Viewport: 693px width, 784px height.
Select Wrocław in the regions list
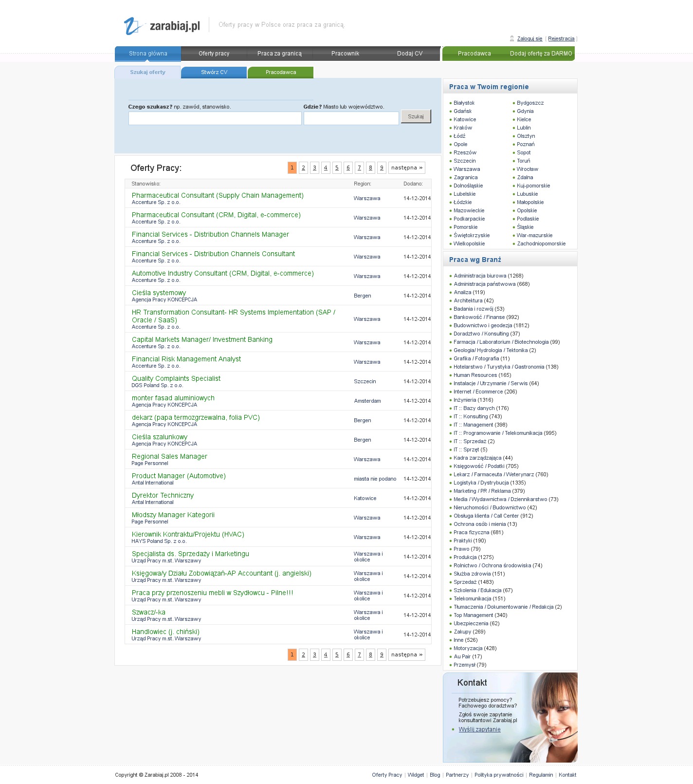(528, 169)
